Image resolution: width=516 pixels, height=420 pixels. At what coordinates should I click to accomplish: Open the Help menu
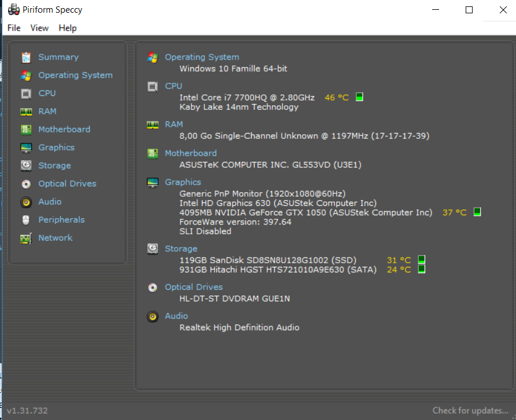click(x=68, y=28)
